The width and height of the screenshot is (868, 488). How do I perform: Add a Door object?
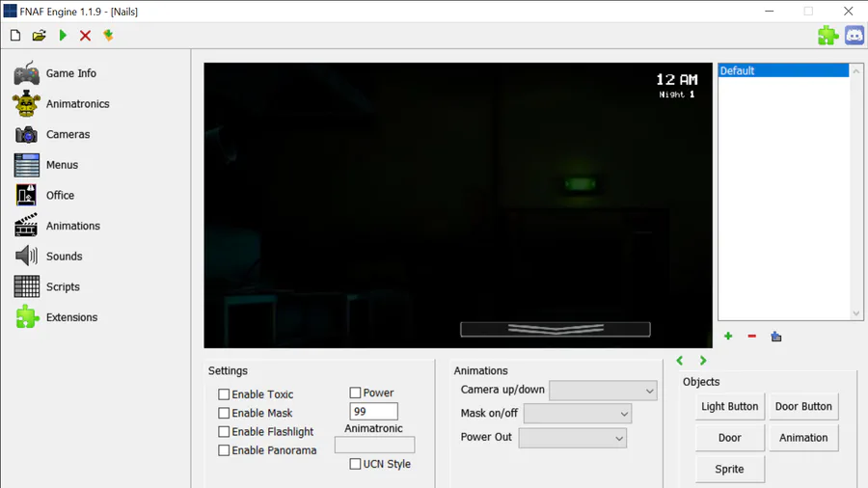pos(730,438)
